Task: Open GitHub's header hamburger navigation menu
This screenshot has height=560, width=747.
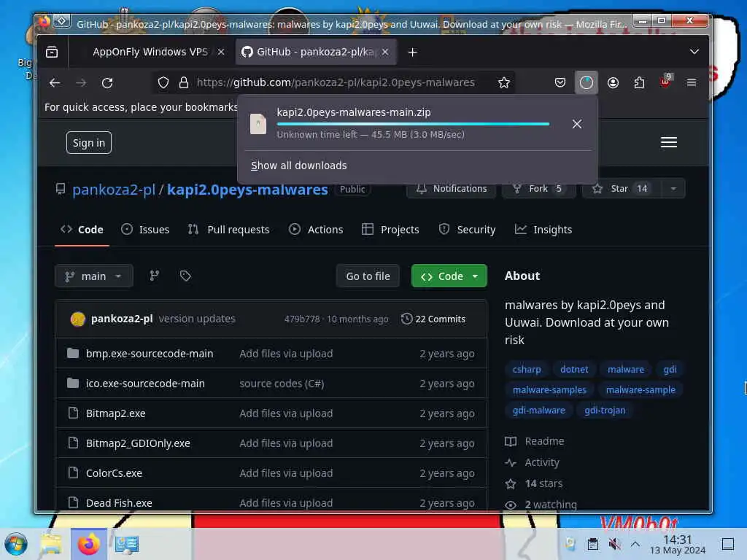Action: tap(669, 142)
